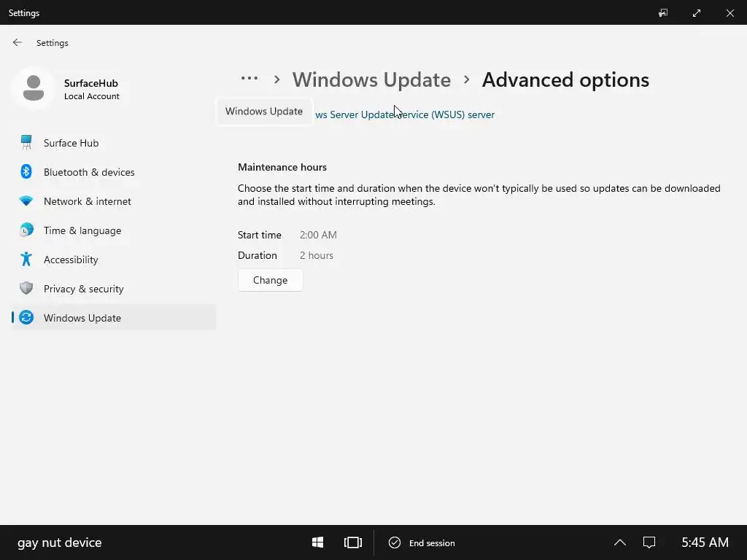Image resolution: width=747 pixels, height=560 pixels.
Task: Click the 2 hours duration value
Action: (317, 255)
